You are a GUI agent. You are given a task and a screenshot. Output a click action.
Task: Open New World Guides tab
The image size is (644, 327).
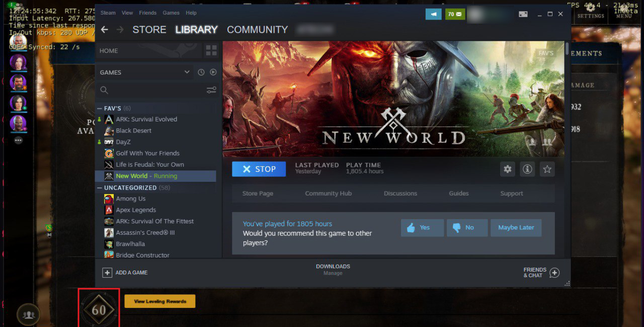[459, 193]
